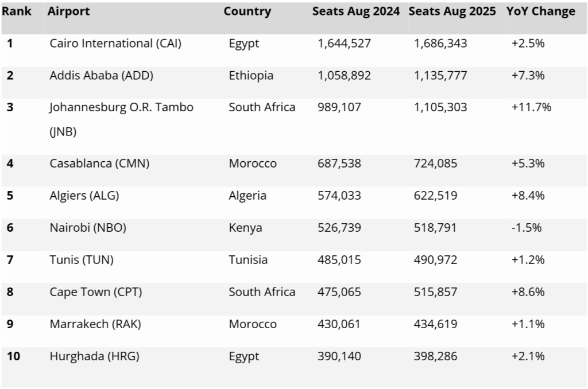Select the YoY Change column header
The width and height of the screenshot is (588, 389).
(x=540, y=11)
